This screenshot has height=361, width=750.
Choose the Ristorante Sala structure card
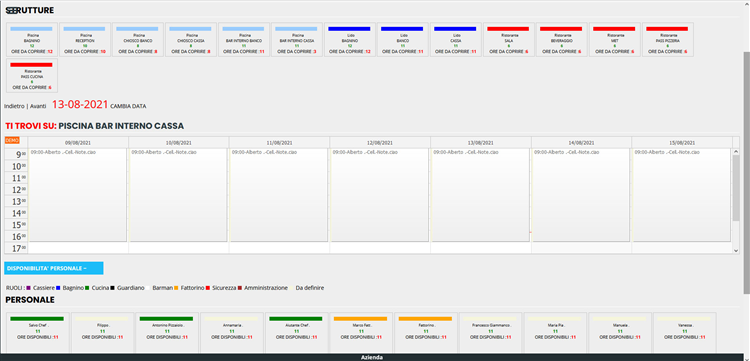(508, 40)
